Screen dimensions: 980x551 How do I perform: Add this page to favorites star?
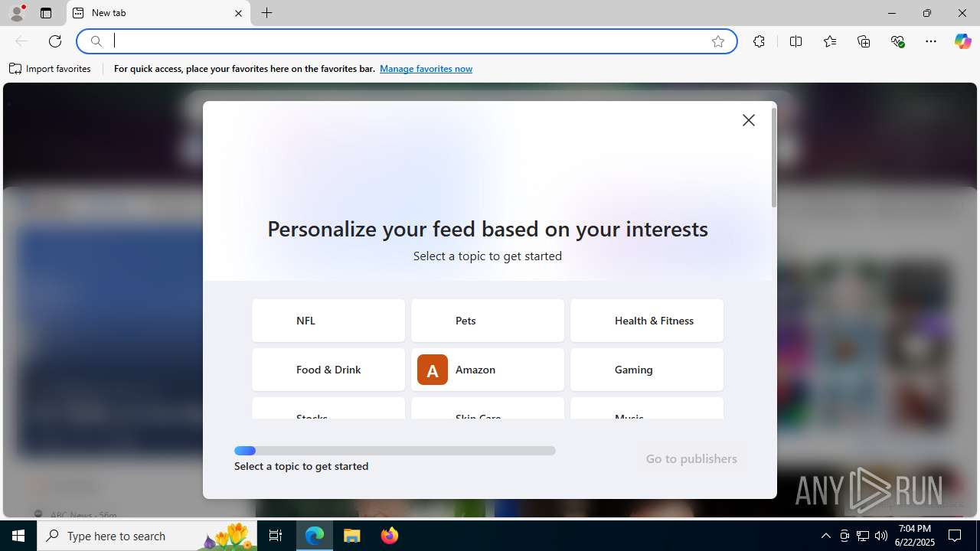click(718, 41)
